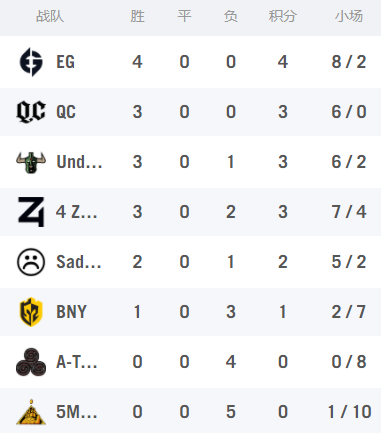Click the 4 Zoomers Z4 logo
The image size is (381, 433).
31,212
